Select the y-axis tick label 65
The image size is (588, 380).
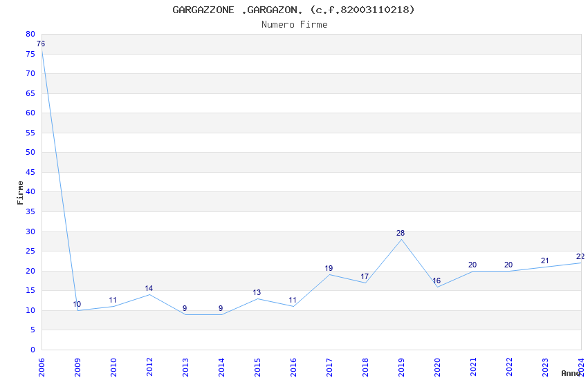[30, 93]
